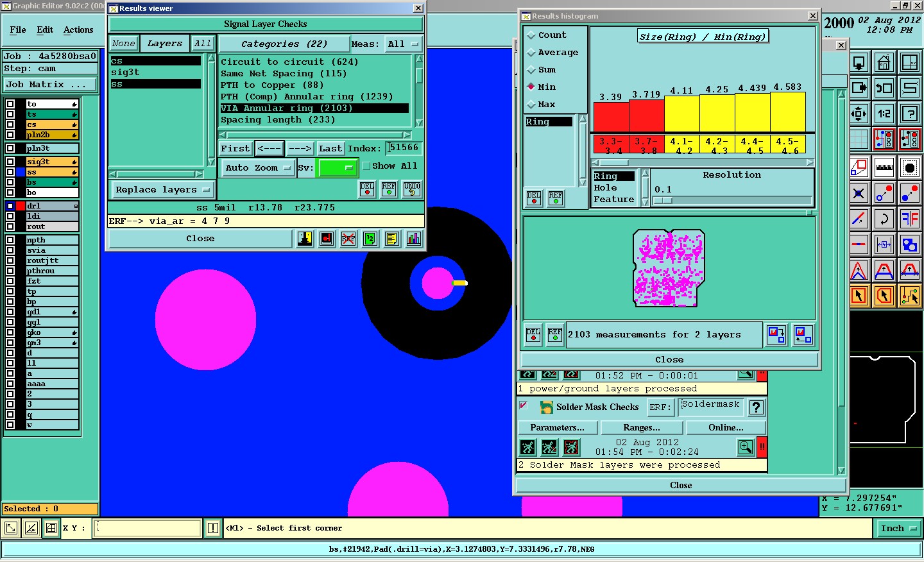Click the Ranges... button
Viewport: 924px width, 562px height.
tap(642, 428)
